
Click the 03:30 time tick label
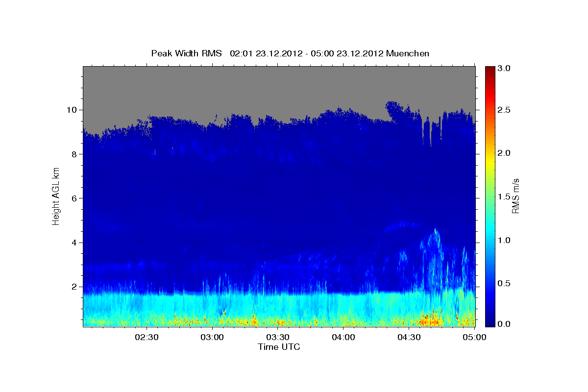coord(278,337)
